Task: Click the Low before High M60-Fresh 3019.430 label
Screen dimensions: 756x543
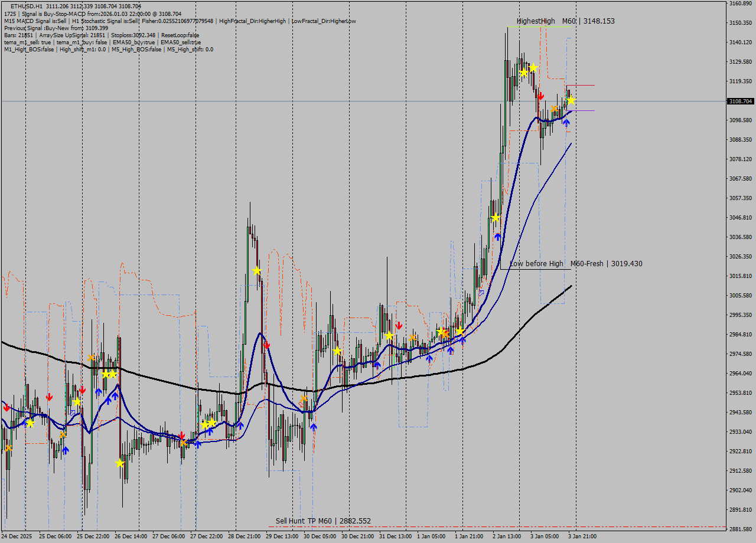Action: tap(576, 264)
